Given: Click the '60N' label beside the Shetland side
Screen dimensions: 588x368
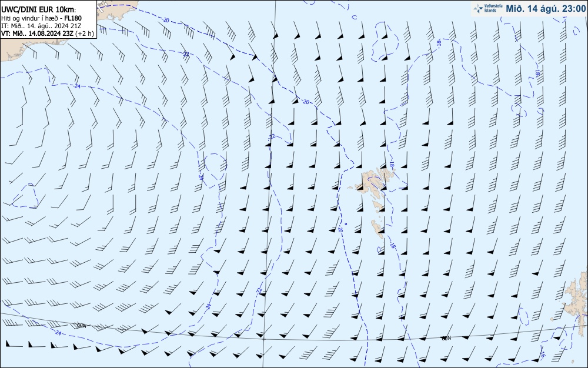Looking at the screenshot, I should pos(446,338).
